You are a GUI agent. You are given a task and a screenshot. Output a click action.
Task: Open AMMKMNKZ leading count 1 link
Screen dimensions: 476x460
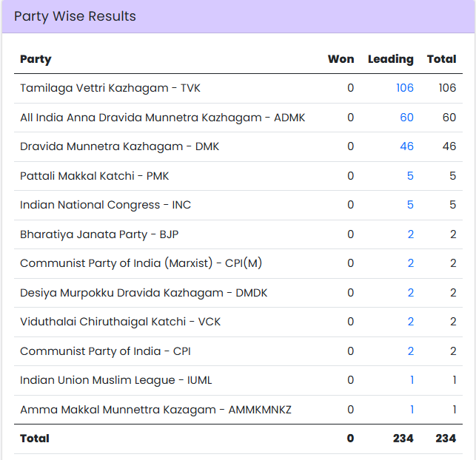coord(412,410)
